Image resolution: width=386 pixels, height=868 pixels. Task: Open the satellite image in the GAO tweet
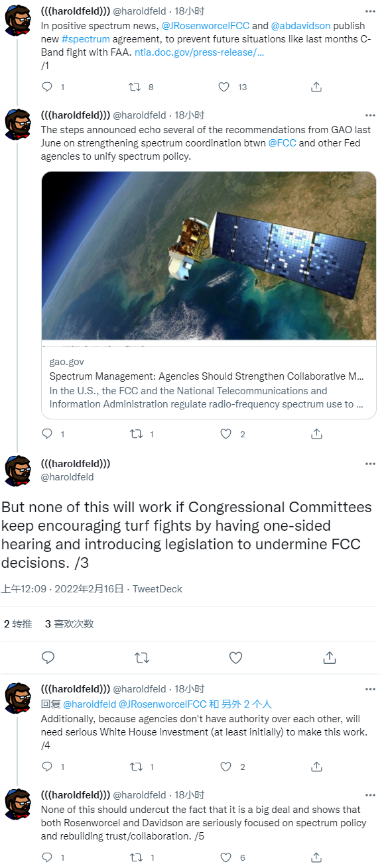click(209, 258)
